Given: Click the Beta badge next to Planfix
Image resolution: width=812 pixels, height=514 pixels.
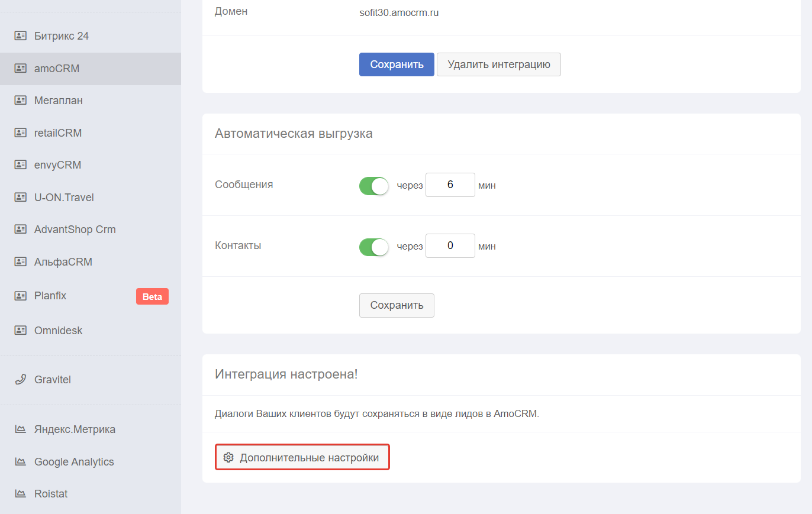Looking at the screenshot, I should click(152, 296).
